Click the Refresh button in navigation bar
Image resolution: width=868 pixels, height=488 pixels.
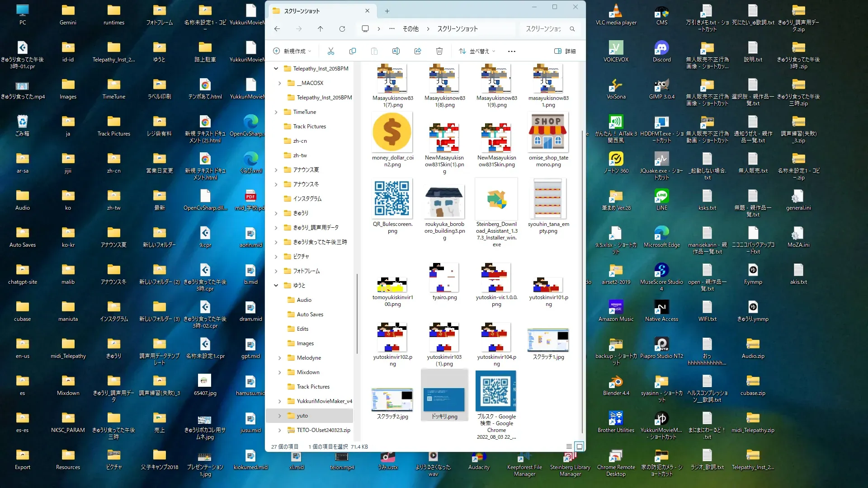tap(342, 29)
